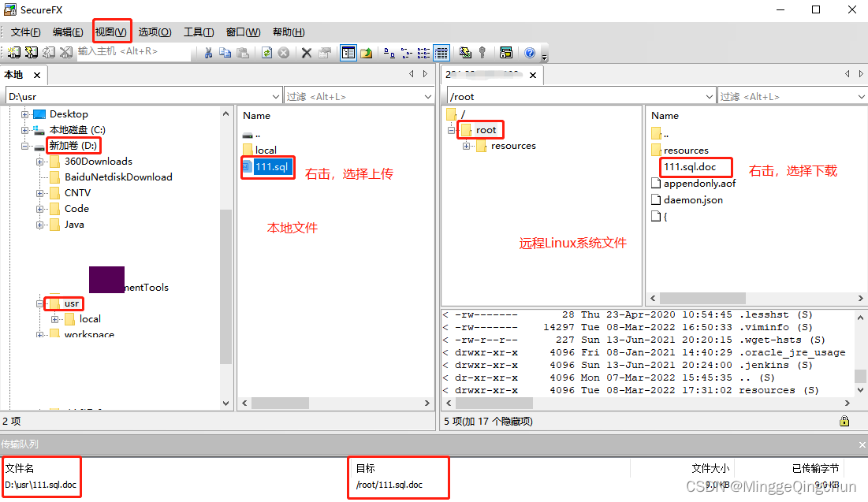Select the remote root folder
The image size is (868, 502).
[x=486, y=130]
